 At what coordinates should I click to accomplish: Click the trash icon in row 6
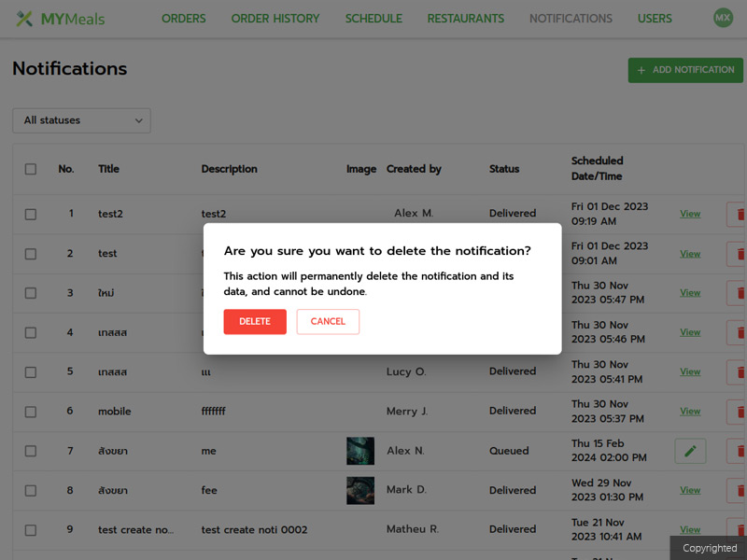pyautogui.click(x=740, y=411)
